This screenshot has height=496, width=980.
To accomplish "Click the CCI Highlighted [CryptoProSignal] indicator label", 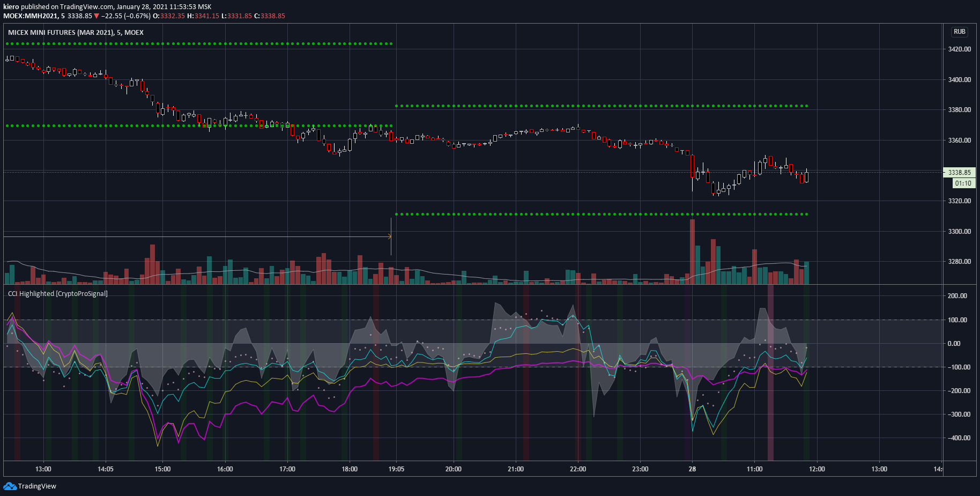I will pos(58,294).
